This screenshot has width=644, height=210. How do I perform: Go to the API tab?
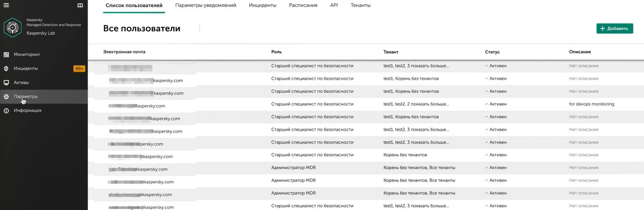[x=334, y=5]
